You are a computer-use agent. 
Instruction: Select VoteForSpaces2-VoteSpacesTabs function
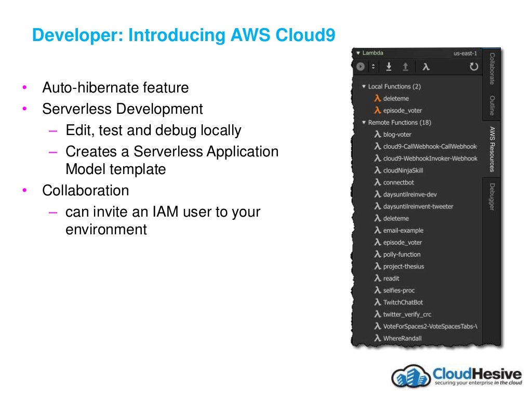tap(430, 327)
